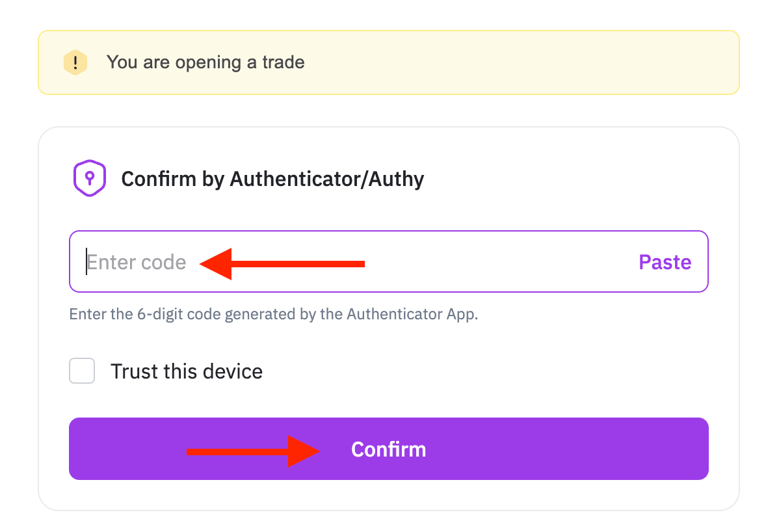Click the Trust this device label text
The height and width of the screenshot is (532, 766).
pos(187,371)
